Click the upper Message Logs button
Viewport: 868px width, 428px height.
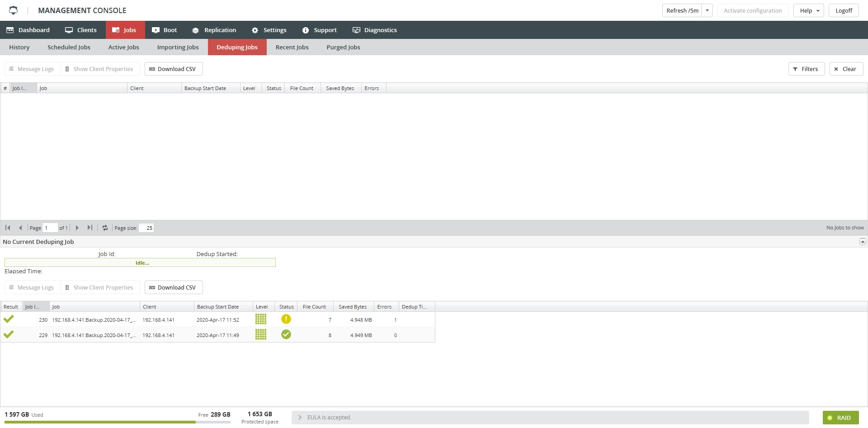(32, 69)
